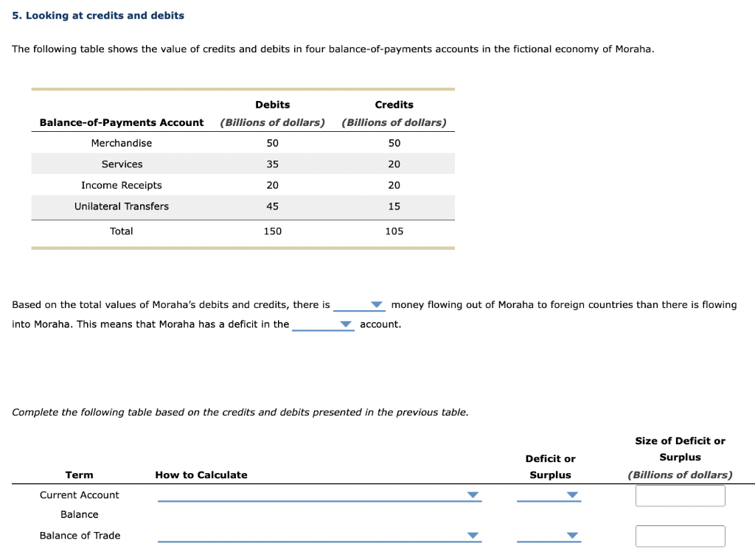755x560 pixels.
Task: Click the Current Account Balance term label
Action: click(79, 504)
